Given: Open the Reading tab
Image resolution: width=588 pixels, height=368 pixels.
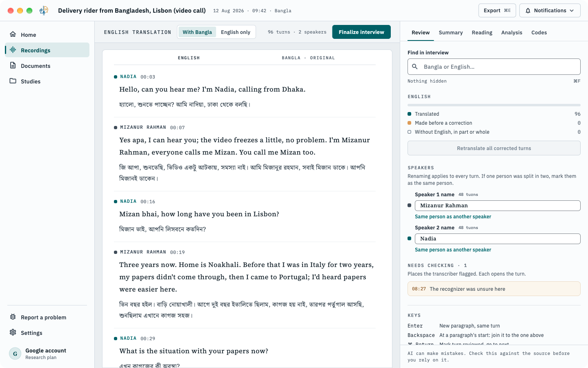Looking at the screenshot, I should pos(482,33).
